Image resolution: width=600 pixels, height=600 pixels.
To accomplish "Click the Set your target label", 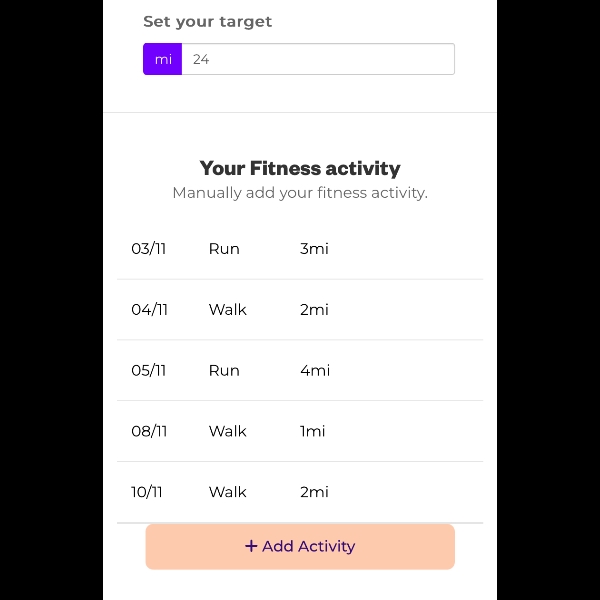I will click(207, 21).
